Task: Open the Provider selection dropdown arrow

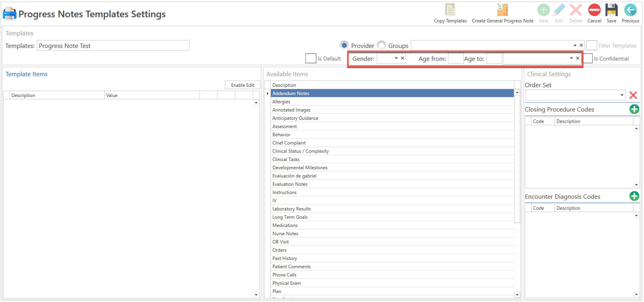Action: pos(575,45)
